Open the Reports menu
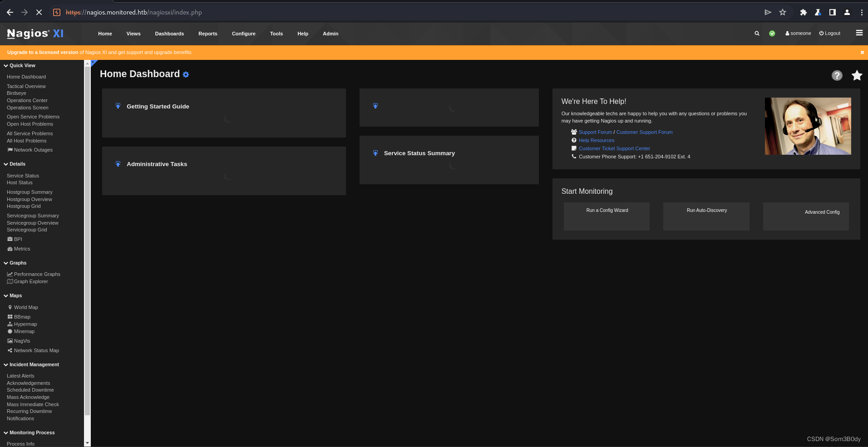Viewport: 868px width, 447px height. (208, 34)
